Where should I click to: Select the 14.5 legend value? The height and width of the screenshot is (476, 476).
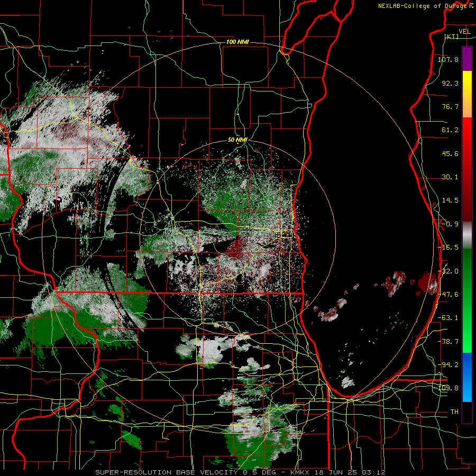(x=450, y=200)
